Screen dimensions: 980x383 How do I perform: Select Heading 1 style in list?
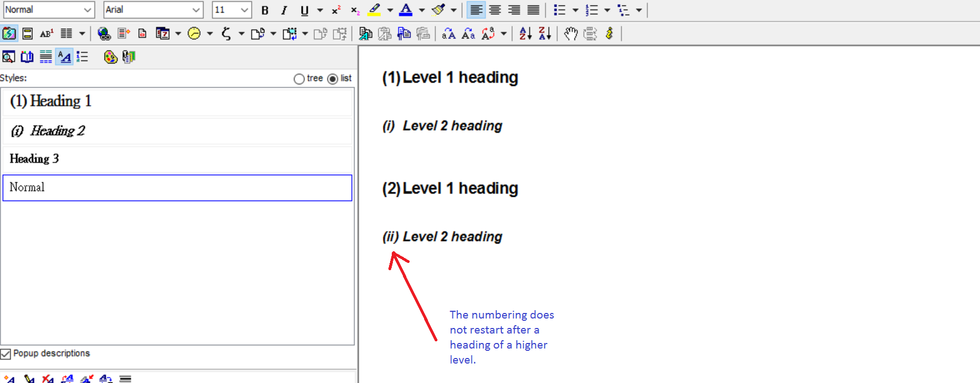(177, 101)
